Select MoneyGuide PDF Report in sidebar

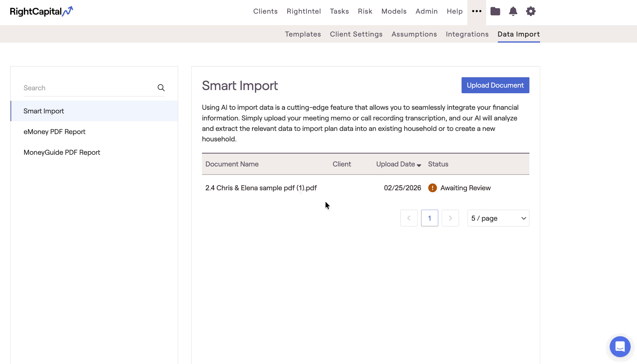pyautogui.click(x=62, y=153)
